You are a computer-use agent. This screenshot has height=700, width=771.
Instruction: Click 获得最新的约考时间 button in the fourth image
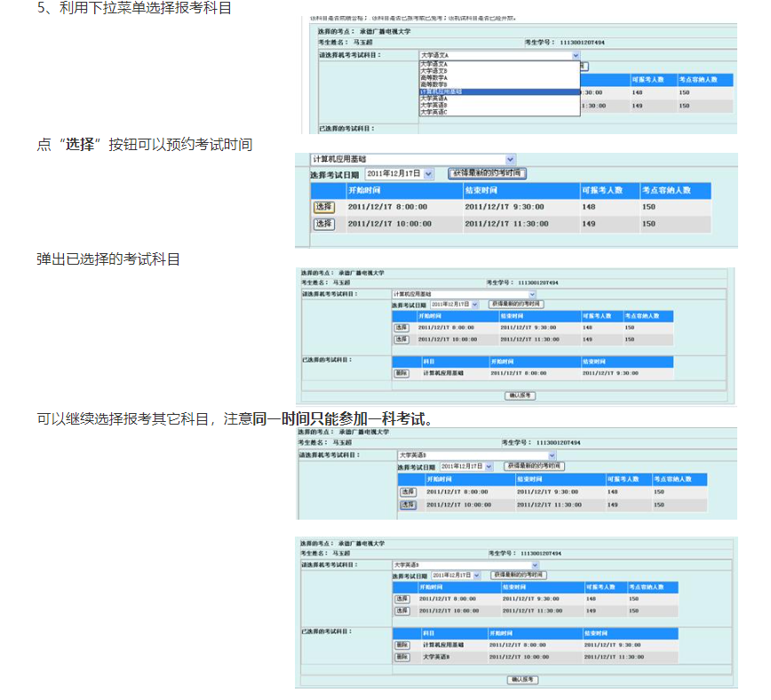tap(535, 465)
